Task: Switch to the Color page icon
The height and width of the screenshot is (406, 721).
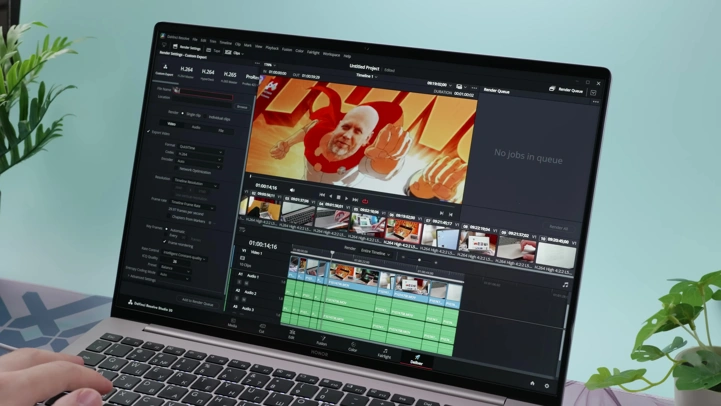Action: [x=353, y=345]
